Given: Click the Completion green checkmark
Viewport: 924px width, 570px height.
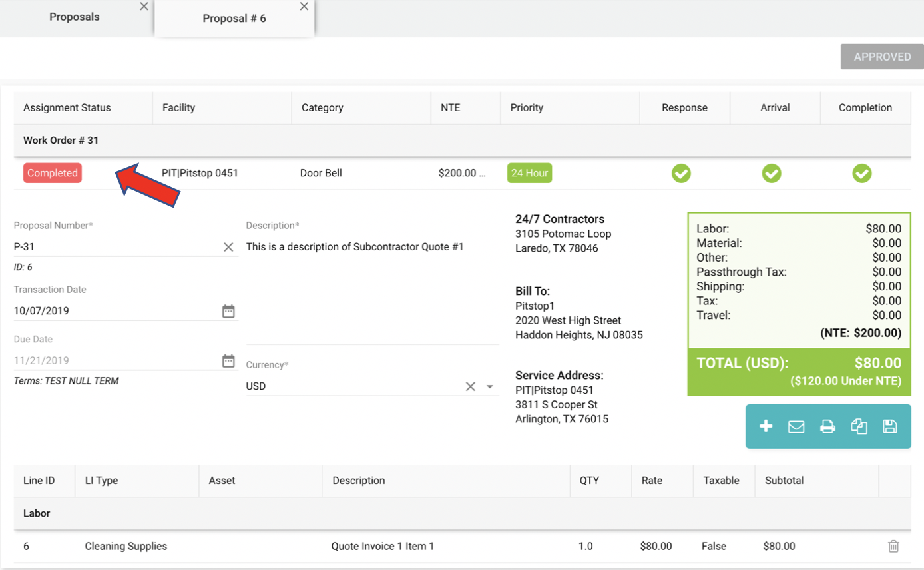Looking at the screenshot, I should pos(862,174).
